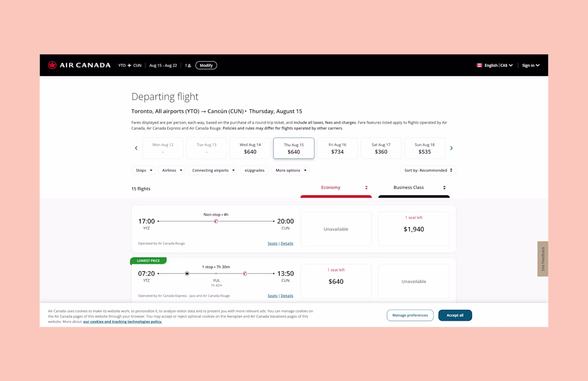Select the $640 Economy fare

pyautogui.click(x=336, y=281)
